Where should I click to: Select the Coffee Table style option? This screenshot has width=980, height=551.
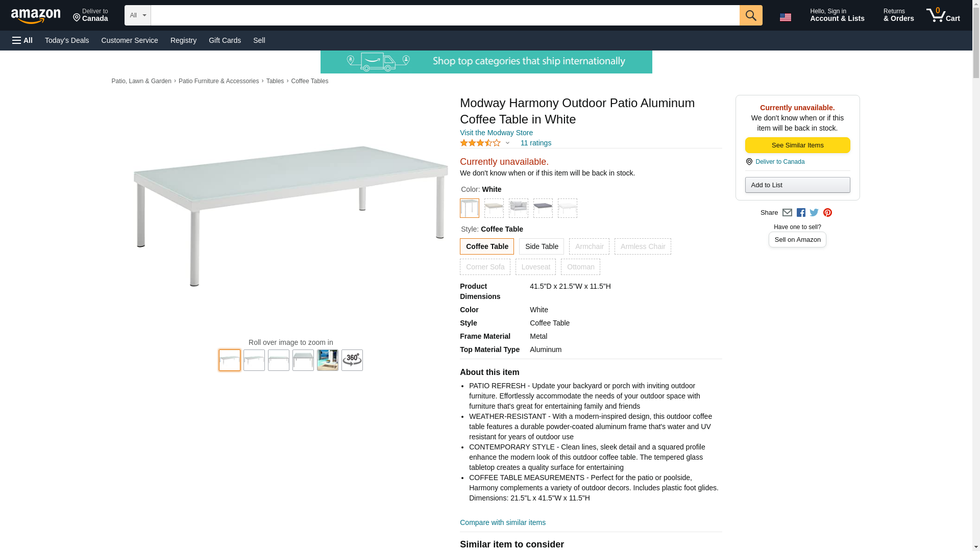click(x=486, y=246)
